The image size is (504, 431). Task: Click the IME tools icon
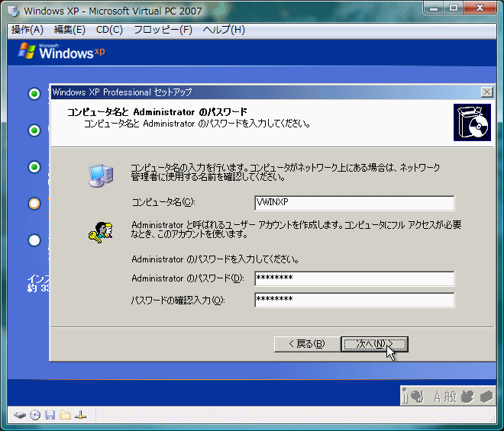point(467,397)
